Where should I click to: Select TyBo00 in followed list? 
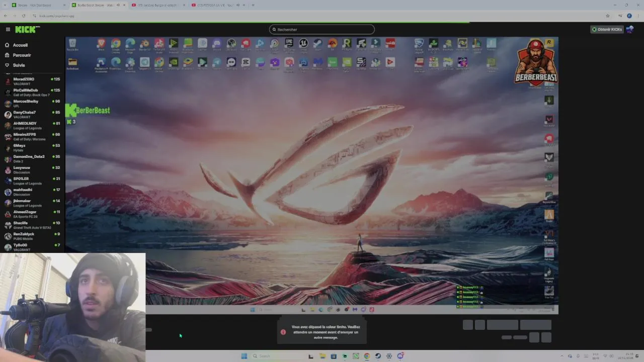pos(32,247)
